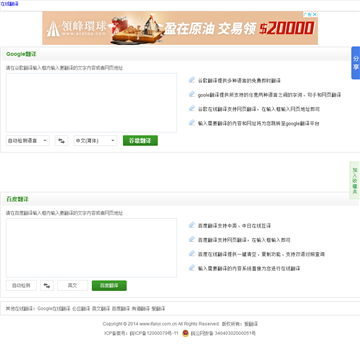Click the 加入收藏夹 side tab
The width and height of the screenshot is (360, 360).
click(x=355, y=180)
